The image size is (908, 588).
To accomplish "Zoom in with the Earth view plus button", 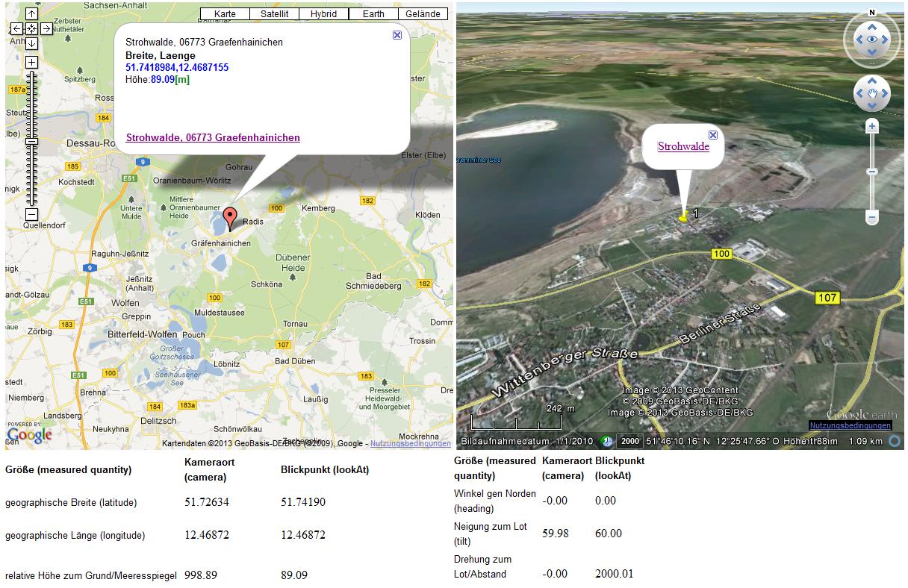I will [871, 128].
